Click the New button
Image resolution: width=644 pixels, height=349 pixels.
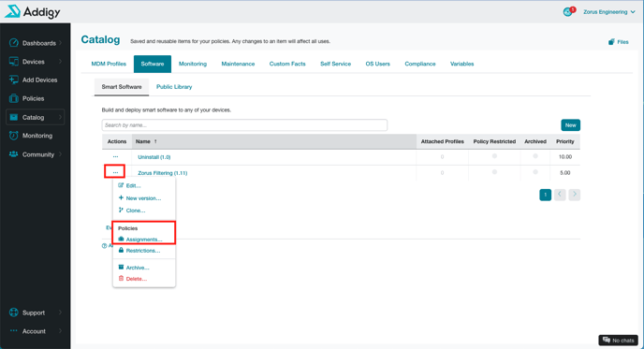pyautogui.click(x=570, y=125)
